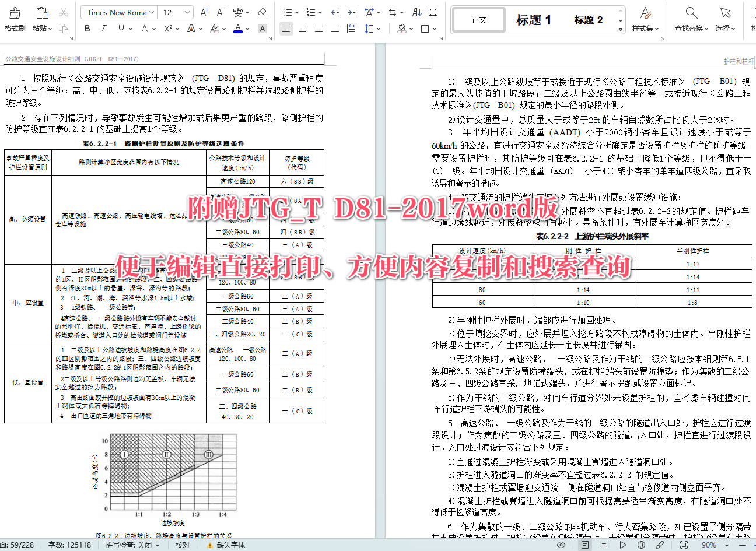Increase font size with A+ icon
This screenshot has height=551, width=756.
pos(204,12)
